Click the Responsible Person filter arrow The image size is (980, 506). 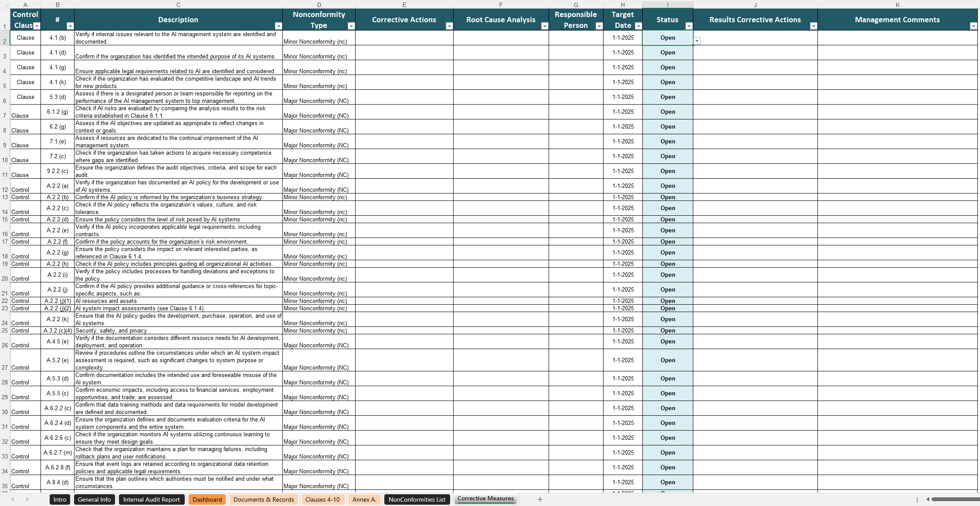599,26
